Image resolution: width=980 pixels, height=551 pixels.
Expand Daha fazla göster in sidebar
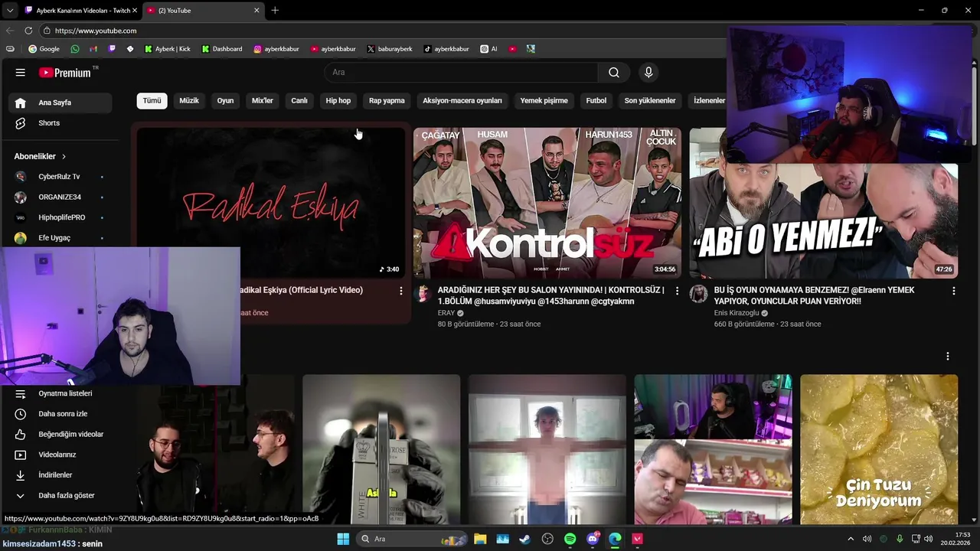(x=60, y=495)
